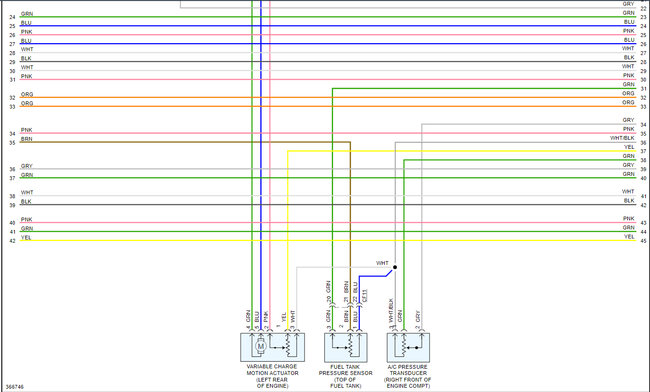
Task: Click the GRY label at right number 34
Action: click(628, 120)
